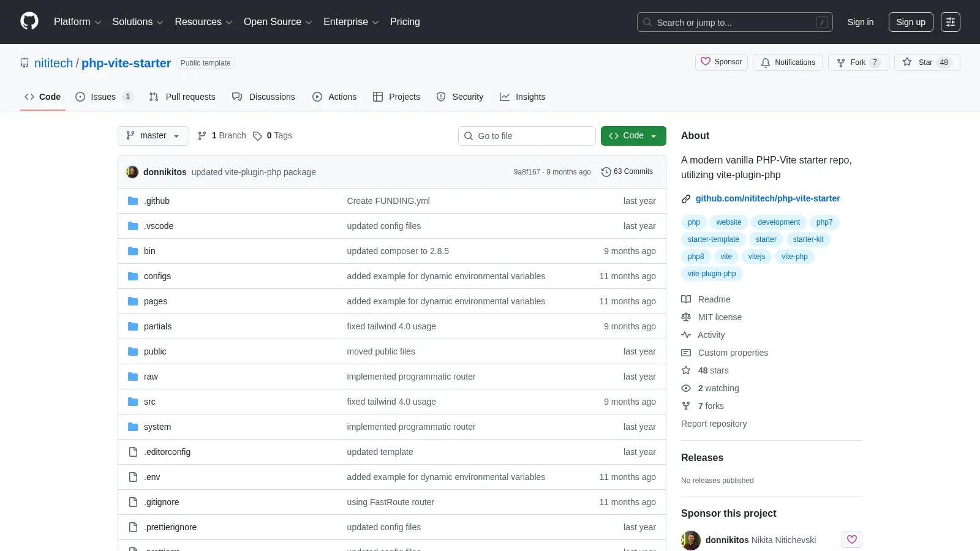Click the Sponsor heart button

pos(722,62)
